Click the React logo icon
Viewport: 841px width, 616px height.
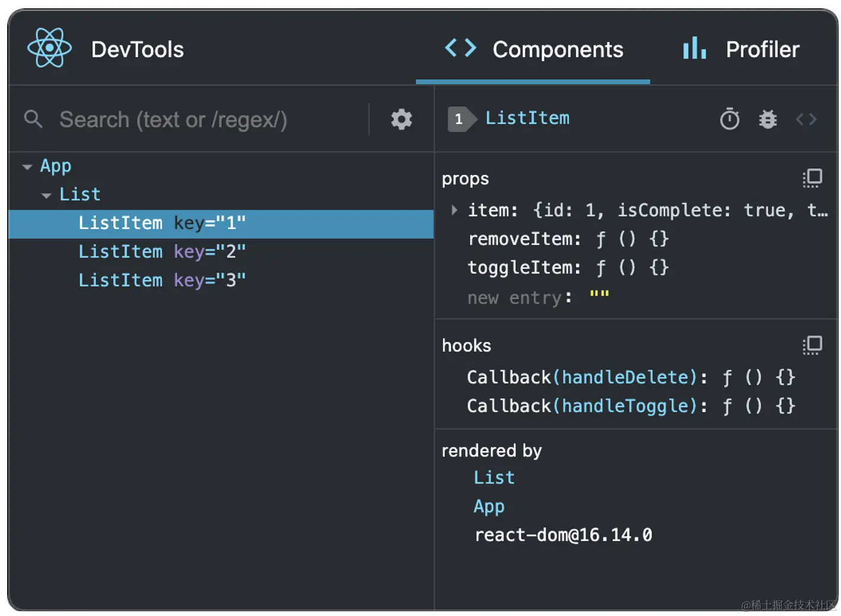point(49,48)
